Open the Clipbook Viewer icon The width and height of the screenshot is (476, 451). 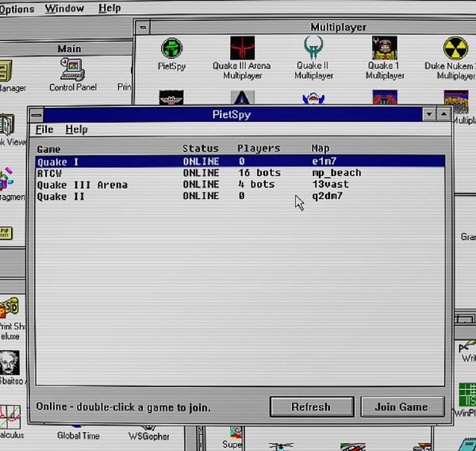pyautogui.click(x=7, y=124)
